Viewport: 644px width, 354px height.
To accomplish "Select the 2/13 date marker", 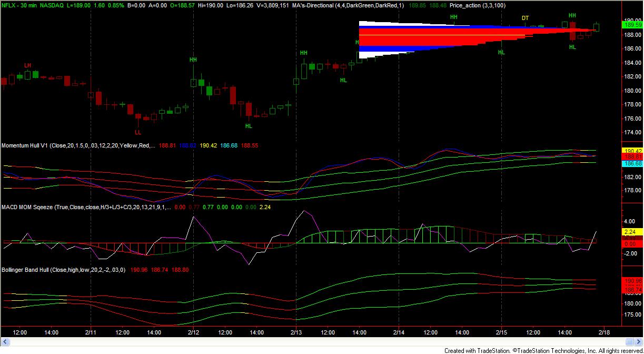I will click(296, 333).
